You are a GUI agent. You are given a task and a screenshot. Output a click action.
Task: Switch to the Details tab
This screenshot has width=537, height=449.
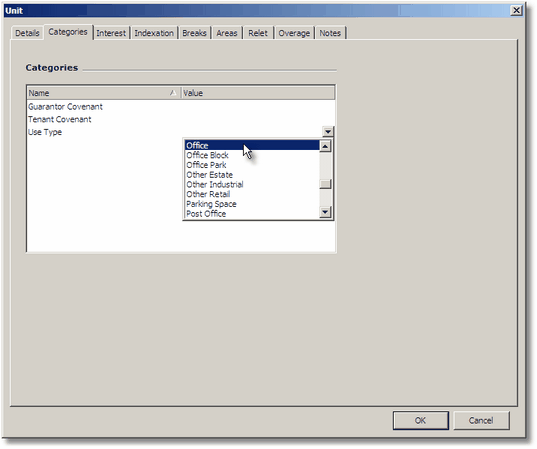(27, 33)
